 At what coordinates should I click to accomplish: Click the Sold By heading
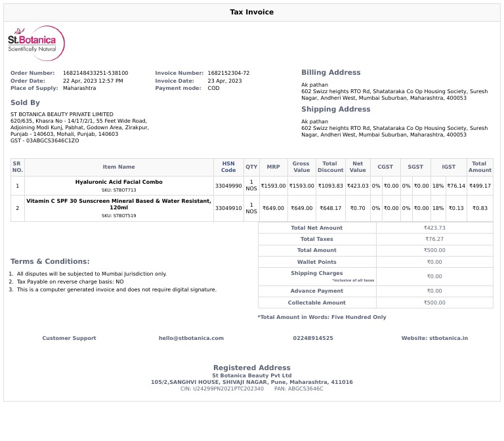[25, 102]
